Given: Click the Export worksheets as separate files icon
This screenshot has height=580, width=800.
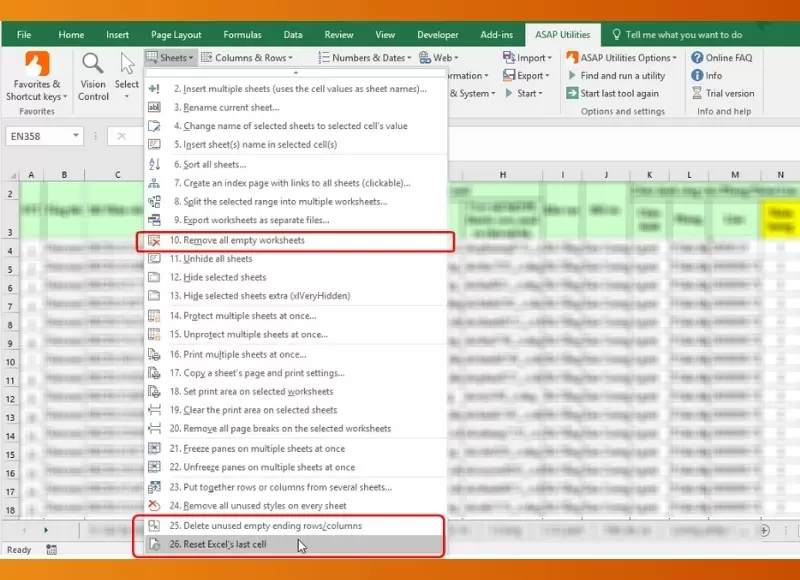Looking at the screenshot, I should (154, 220).
